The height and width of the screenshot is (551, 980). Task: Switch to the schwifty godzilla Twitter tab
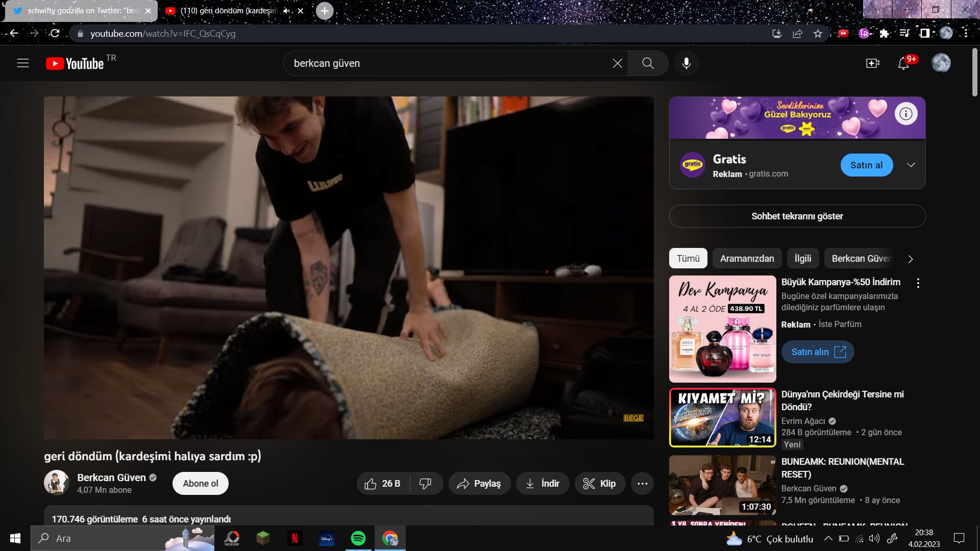pos(82,11)
